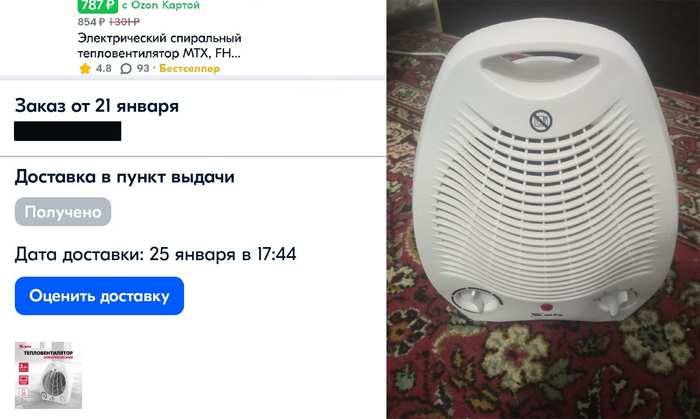The width and height of the screenshot is (700, 419).
Task: Click the Доставка в пункт выдачи heading
Action: point(125,177)
